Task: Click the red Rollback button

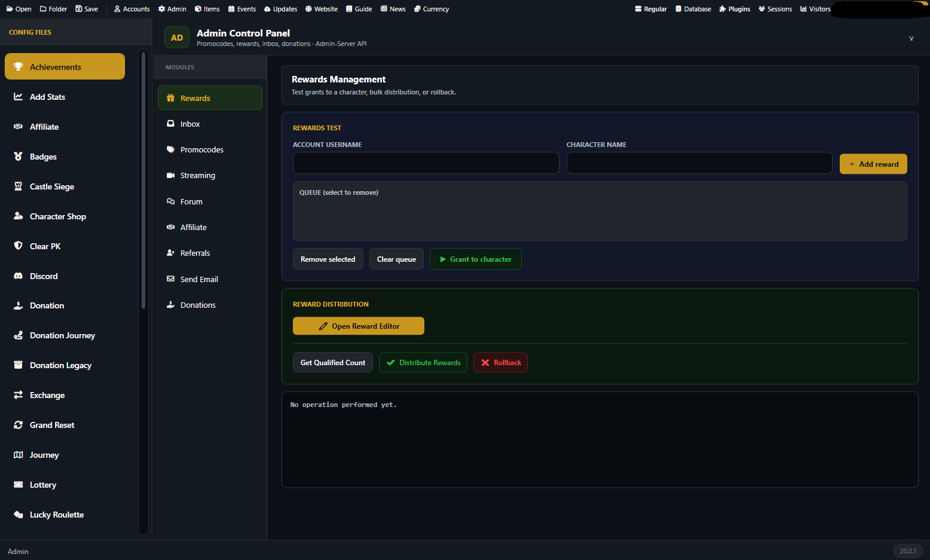Action: pyautogui.click(x=500, y=362)
